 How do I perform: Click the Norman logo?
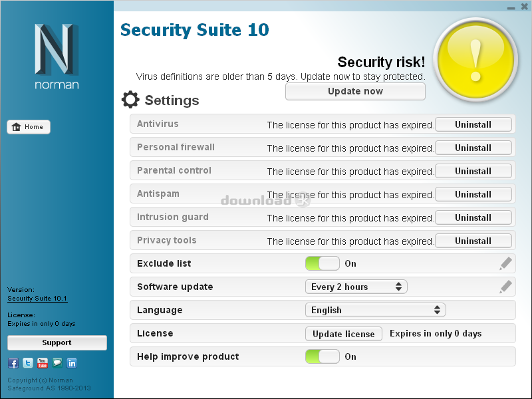57,56
